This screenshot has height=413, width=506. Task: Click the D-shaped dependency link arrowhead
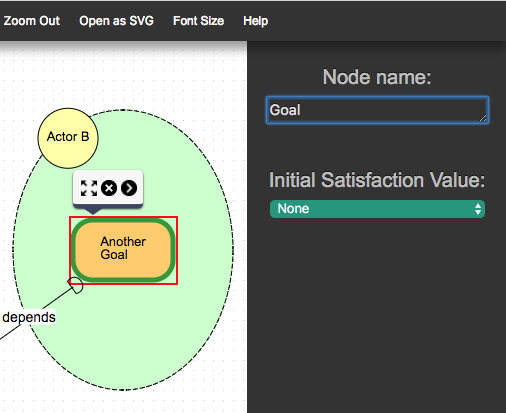click(76, 285)
